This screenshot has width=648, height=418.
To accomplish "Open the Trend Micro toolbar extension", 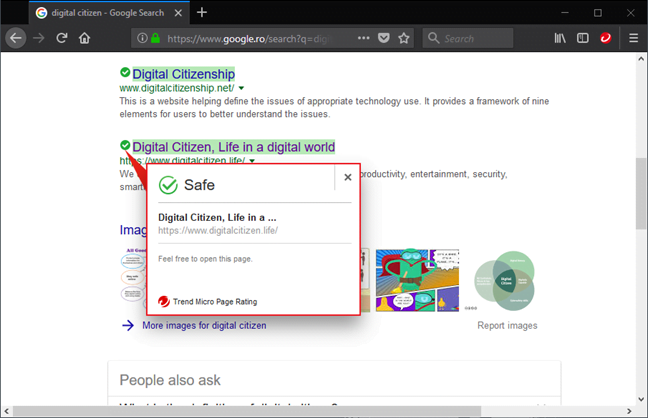I will [605, 38].
